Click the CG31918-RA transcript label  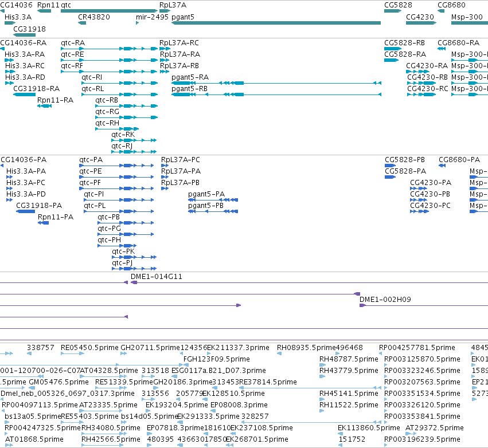tap(36, 89)
